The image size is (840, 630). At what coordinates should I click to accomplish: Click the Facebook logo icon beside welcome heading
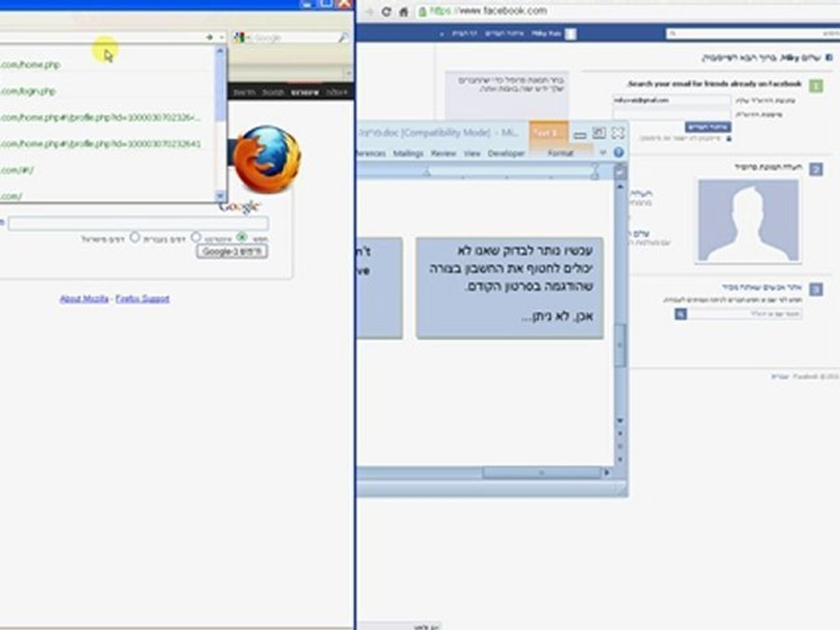829,58
